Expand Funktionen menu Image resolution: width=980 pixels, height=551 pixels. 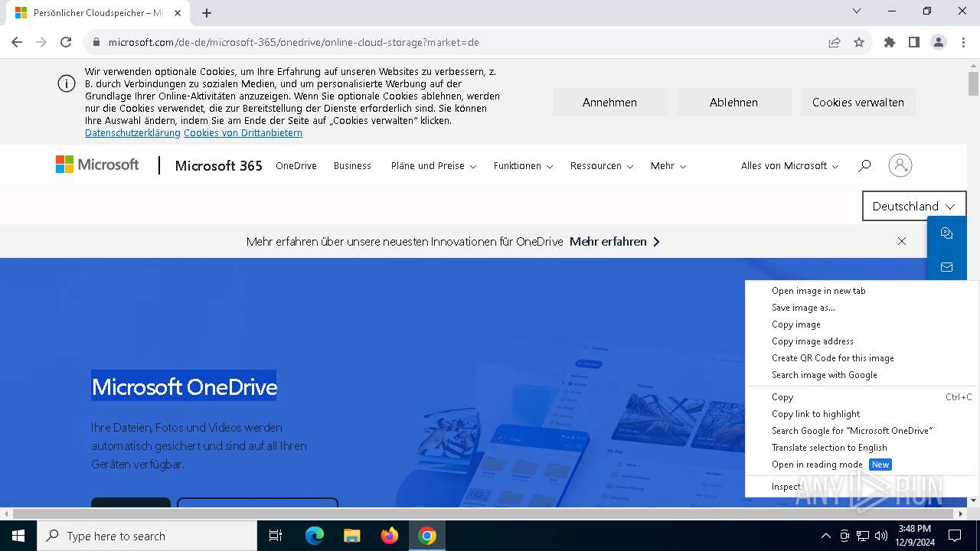[x=523, y=165]
